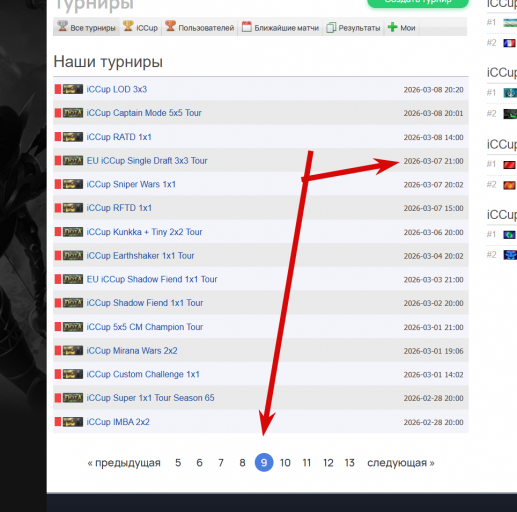Open iCCup Earthshaker 1x1 Tour

coord(140,256)
